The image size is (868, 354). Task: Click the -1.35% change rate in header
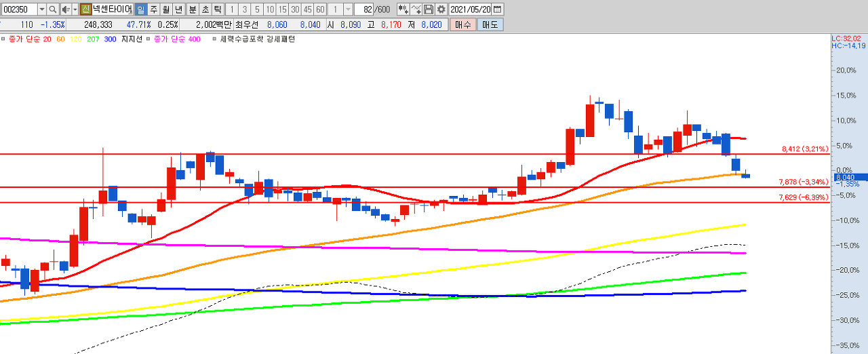[x=52, y=24]
